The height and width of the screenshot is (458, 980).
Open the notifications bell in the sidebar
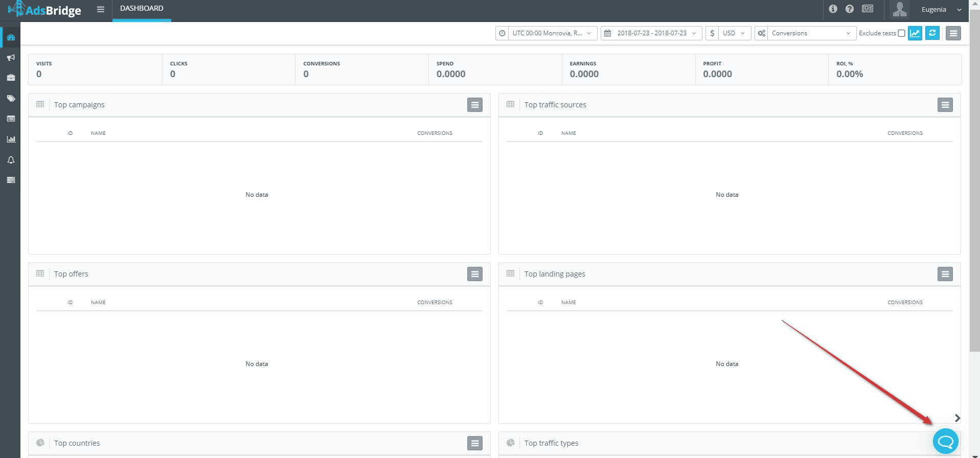point(11,160)
